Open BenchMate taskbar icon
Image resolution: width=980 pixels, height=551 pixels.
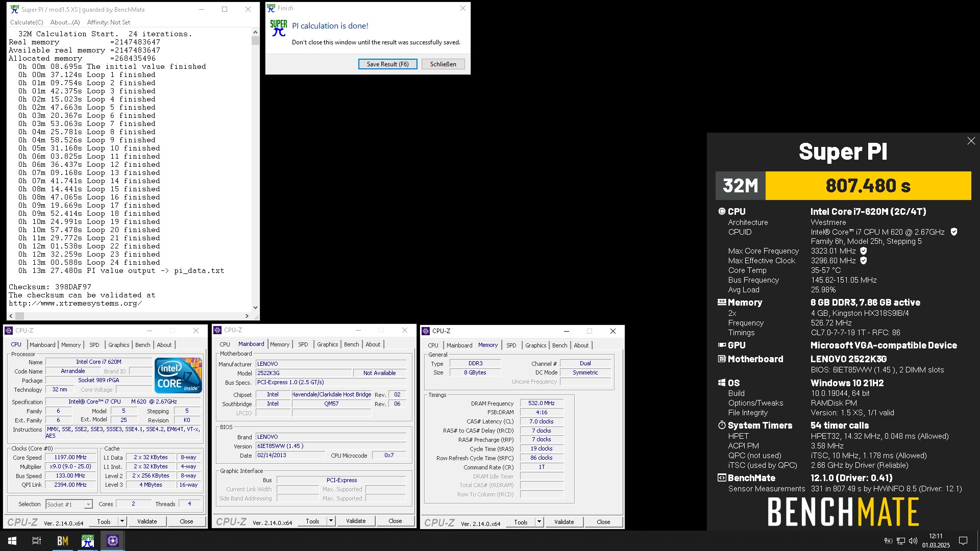62,541
